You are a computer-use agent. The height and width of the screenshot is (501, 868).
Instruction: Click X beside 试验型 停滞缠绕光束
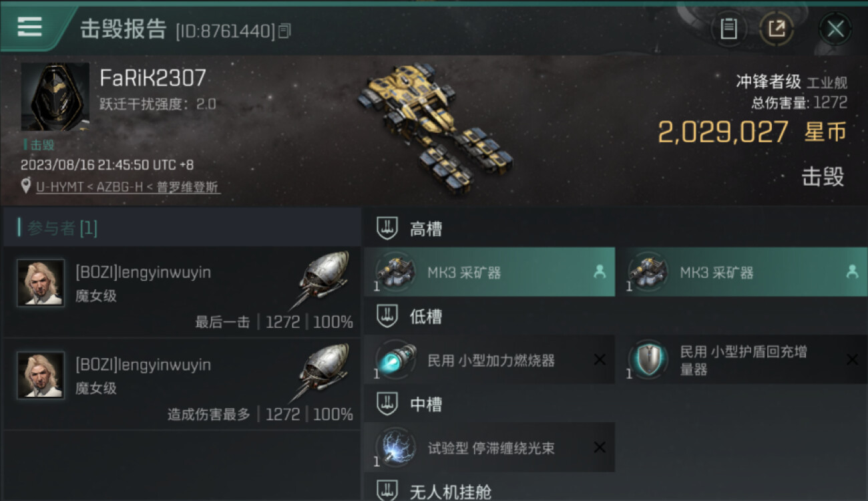pos(600,448)
